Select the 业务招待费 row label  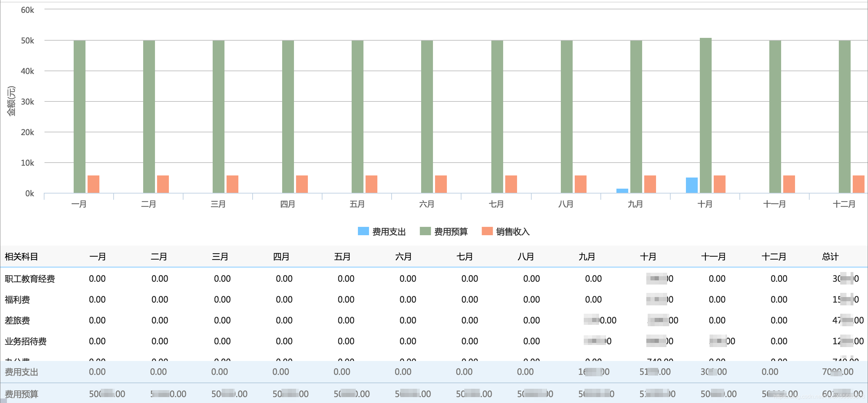click(x=26, y=341)
